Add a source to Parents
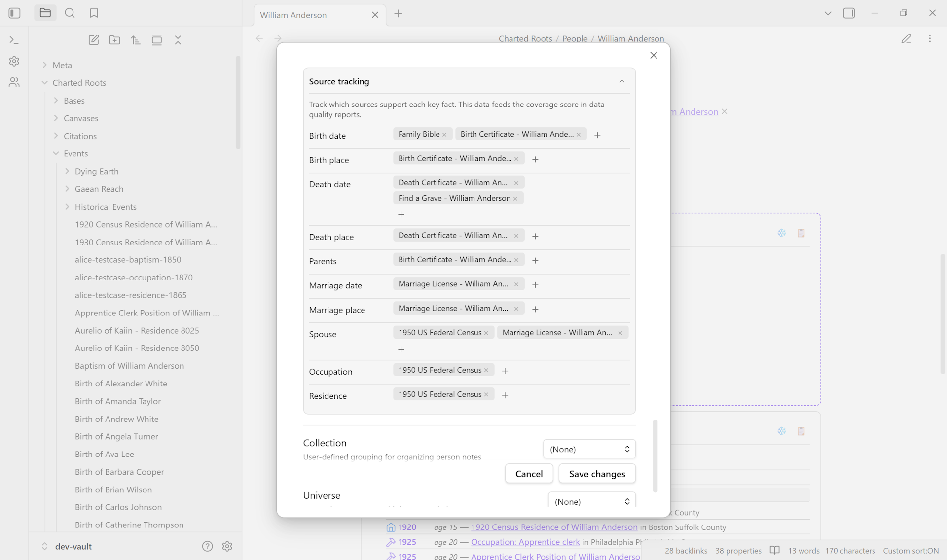 536,260
